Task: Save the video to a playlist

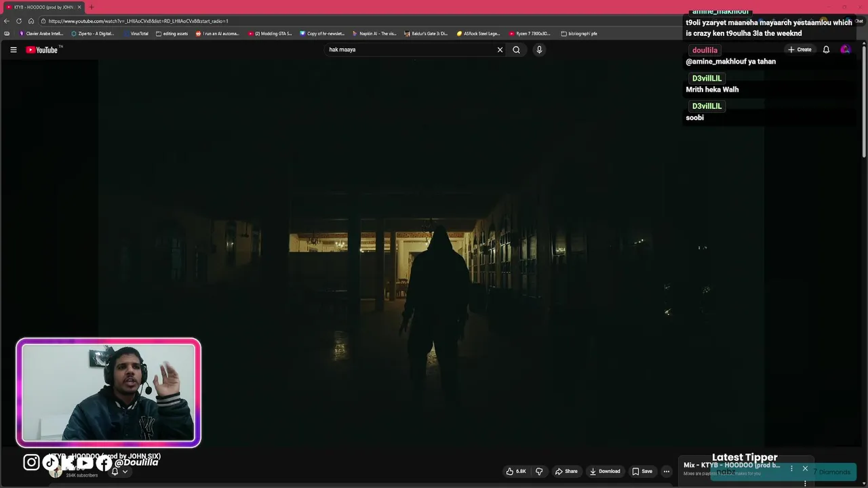Action: coord(642,471)
